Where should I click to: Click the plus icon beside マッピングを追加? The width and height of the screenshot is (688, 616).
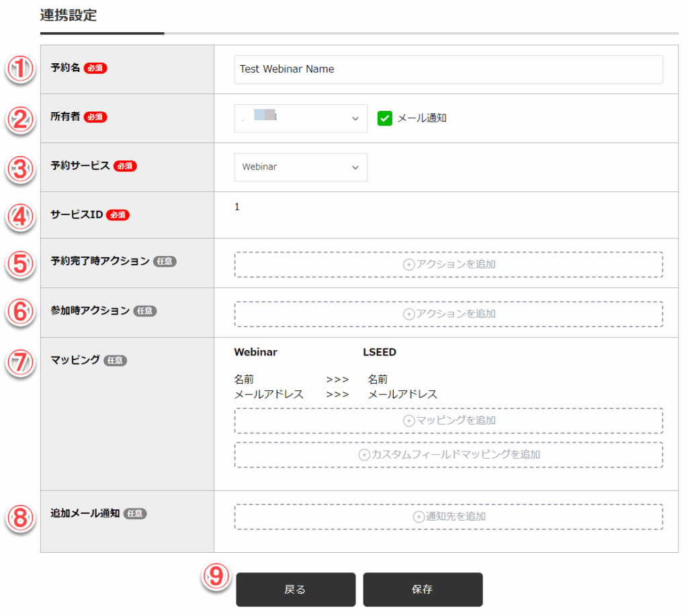408,421
